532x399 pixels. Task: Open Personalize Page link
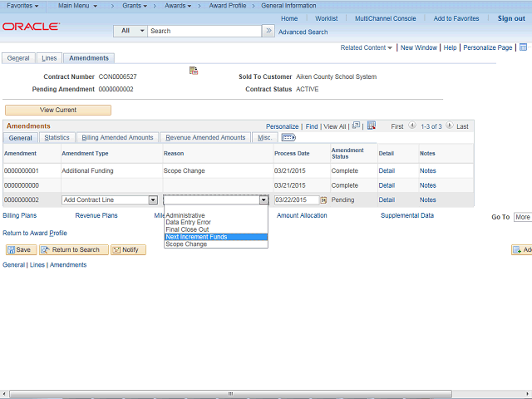(488, 47)
